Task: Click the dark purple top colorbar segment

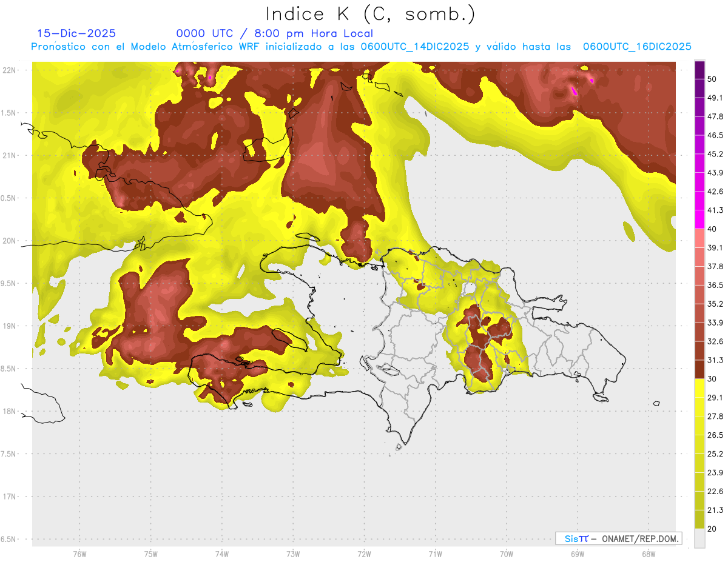Action: tap(699, 70)
